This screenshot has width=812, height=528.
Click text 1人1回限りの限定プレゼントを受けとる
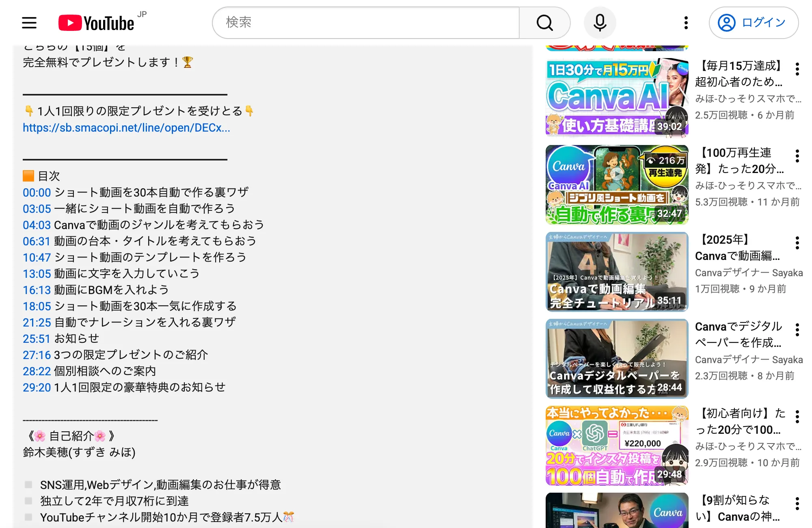(140, 111)
